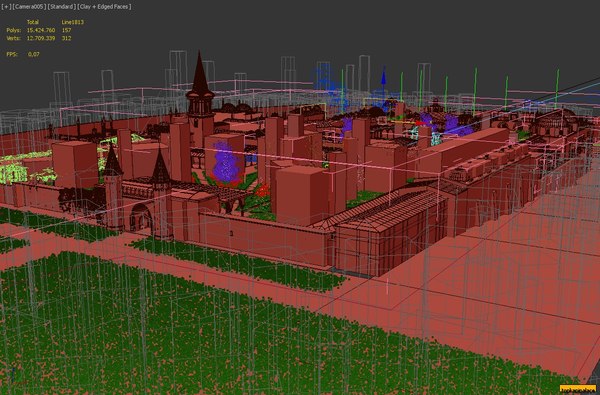Image resolution: width=600 pixels, height=395 pixels.
Task: Open the Clay + Edged Faces shading menu
Action: [x=104, y=7]
